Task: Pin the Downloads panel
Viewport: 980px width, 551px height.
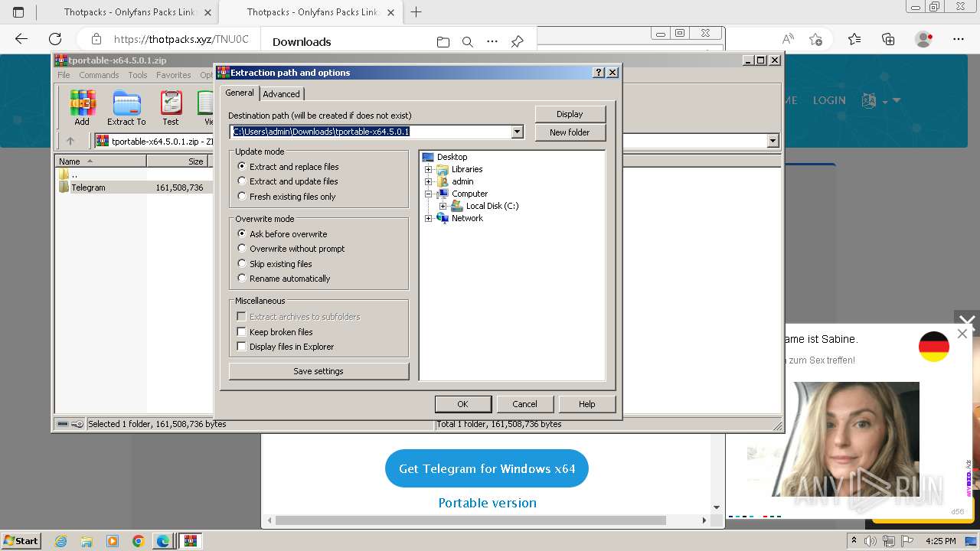Action: [x=518, y=42]
